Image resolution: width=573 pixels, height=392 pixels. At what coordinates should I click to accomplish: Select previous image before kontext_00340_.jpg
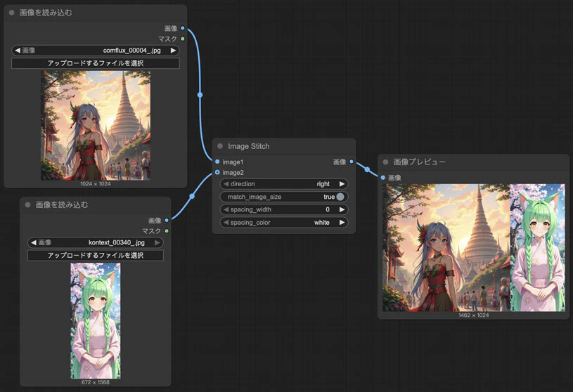[34, 242]
